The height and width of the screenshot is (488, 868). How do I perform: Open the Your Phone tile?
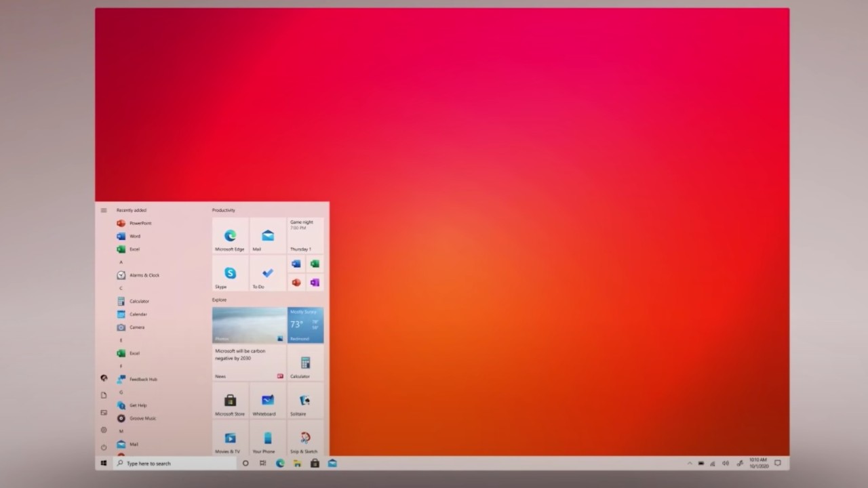(x=267, y=439)
